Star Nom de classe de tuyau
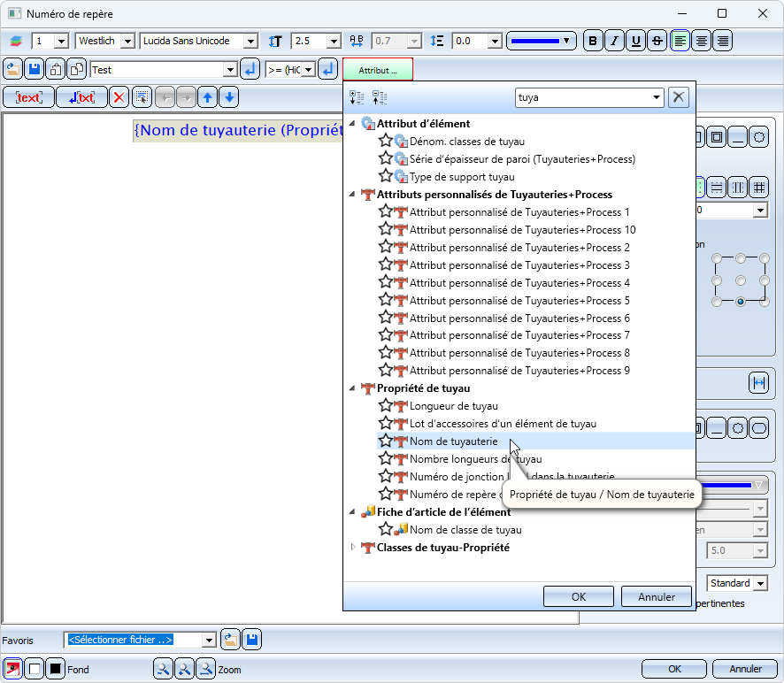This screenshot has height=683, width=784. click(x=386, y=529)
